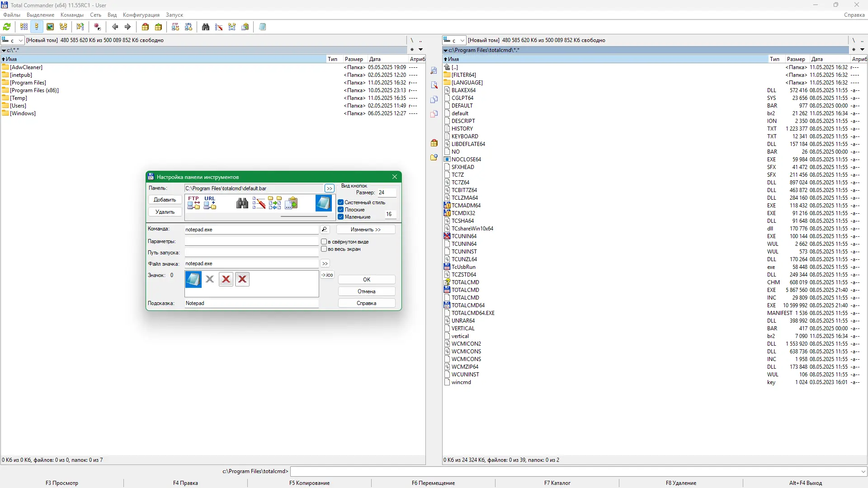Screen dimensions: 868x488
Task: Click Отмена button in dialog
Action: coord(366,291)
